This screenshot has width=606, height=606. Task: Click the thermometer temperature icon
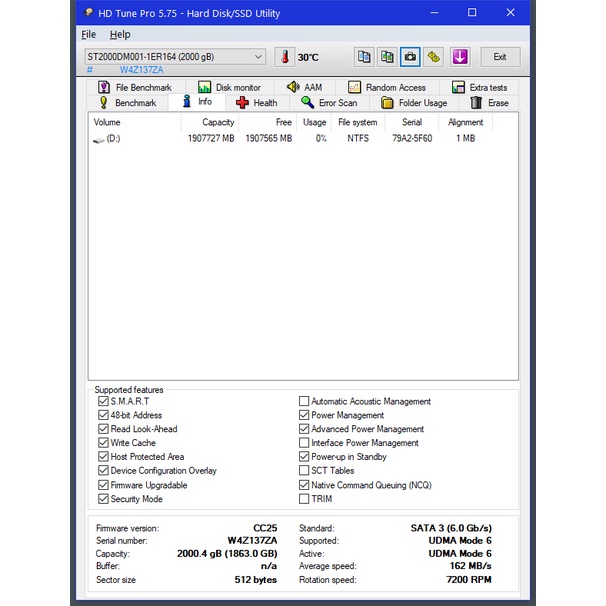(x=284, y=57)
